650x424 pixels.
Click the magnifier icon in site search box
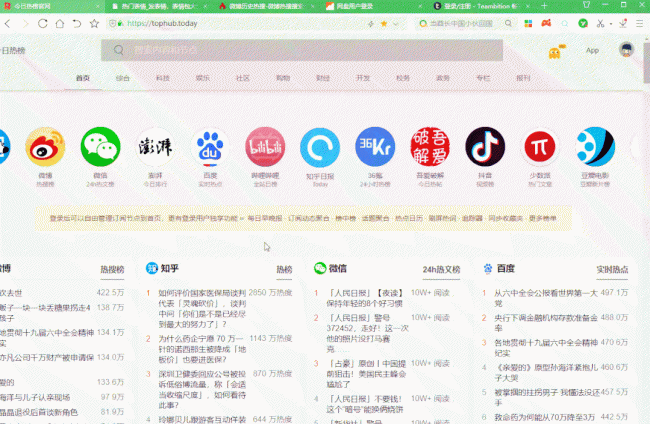point(119,50)
